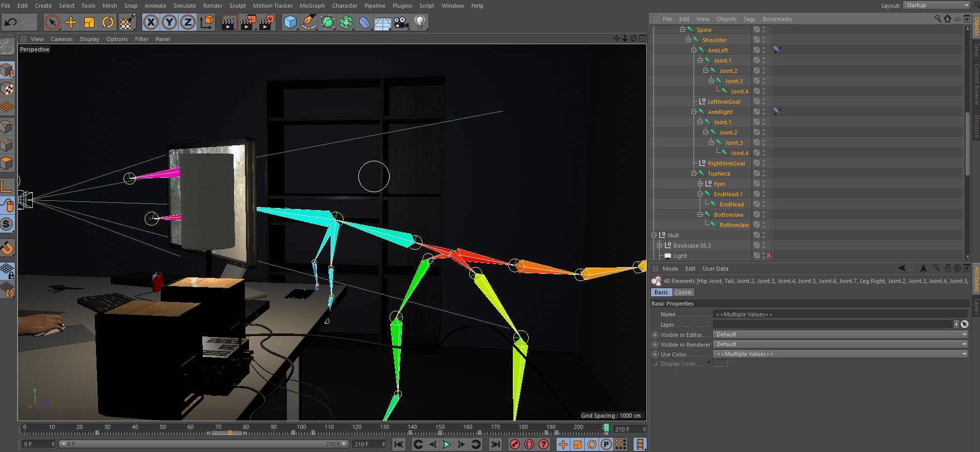Collapse the Shoulder joint hierarchy
This screenshot has height=452, width=980.
point(688,40)
